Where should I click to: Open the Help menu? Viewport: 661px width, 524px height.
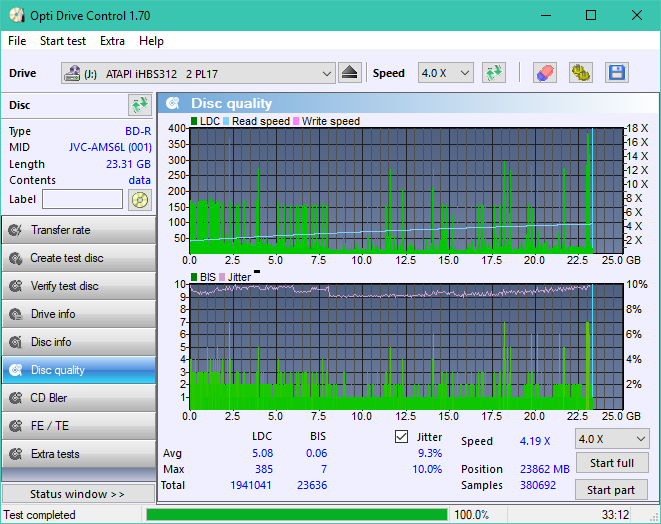click(151, 41)
